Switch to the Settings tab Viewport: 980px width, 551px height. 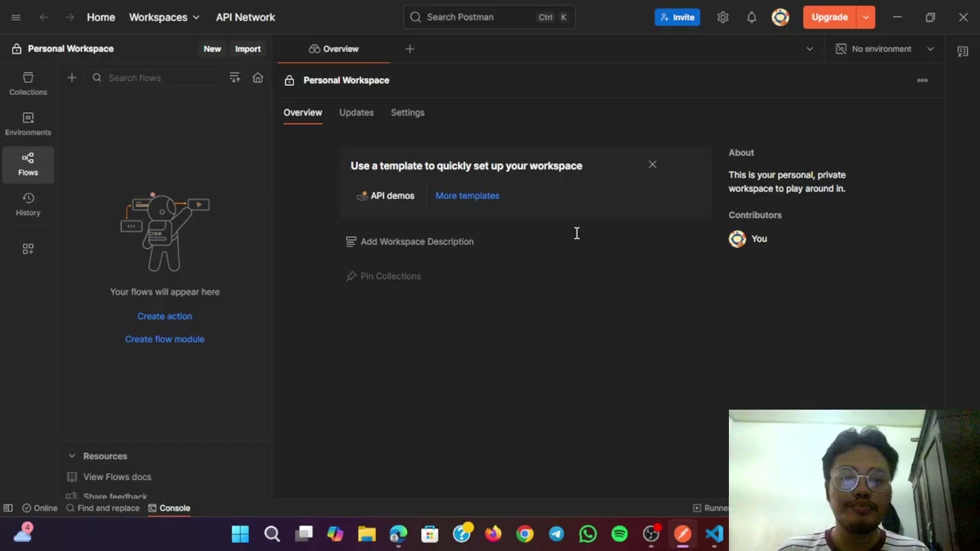(x=407, y=112)
